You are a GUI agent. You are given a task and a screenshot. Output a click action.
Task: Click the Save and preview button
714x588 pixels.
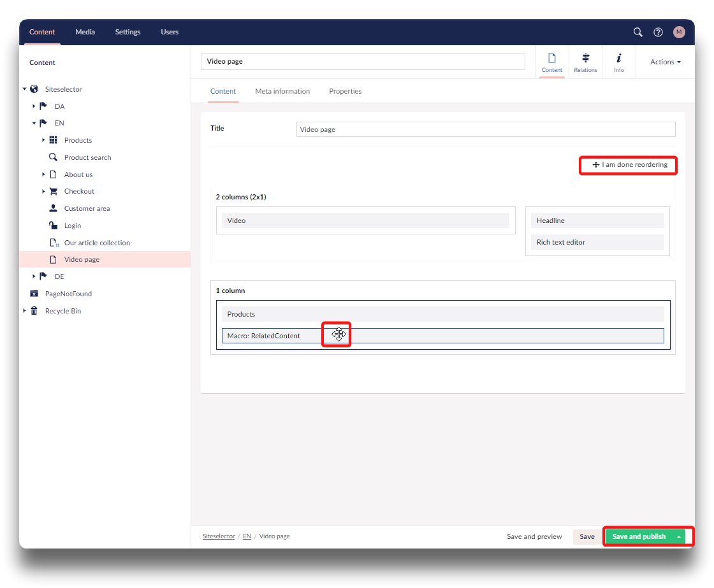[x=534, y=536]
